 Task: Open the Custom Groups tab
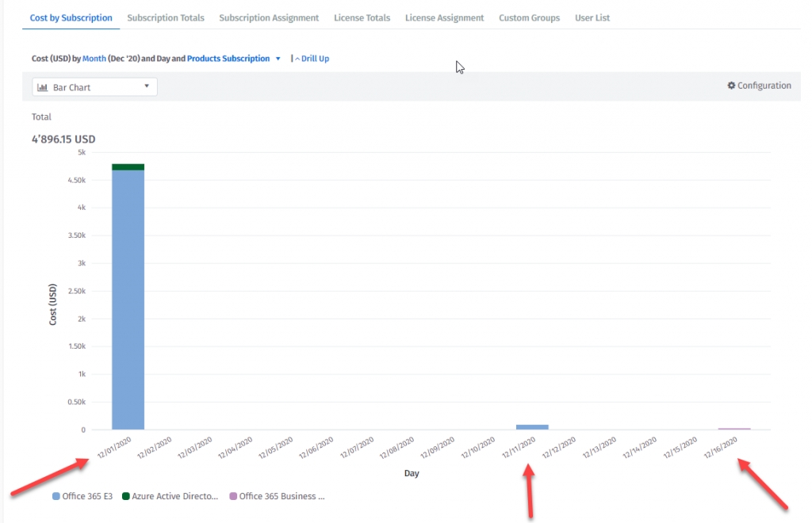pos(529,17)
